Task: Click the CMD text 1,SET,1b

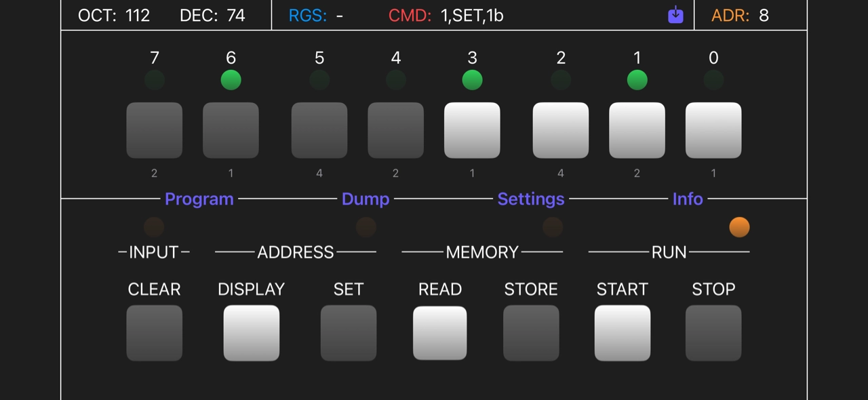Action: click(x=472, y=16)
